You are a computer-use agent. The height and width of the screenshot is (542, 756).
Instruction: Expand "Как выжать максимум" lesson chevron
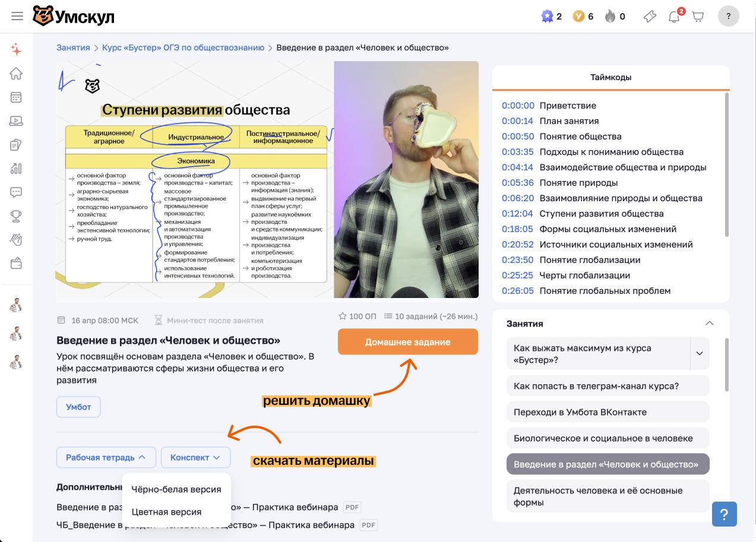tap(700, 353)
